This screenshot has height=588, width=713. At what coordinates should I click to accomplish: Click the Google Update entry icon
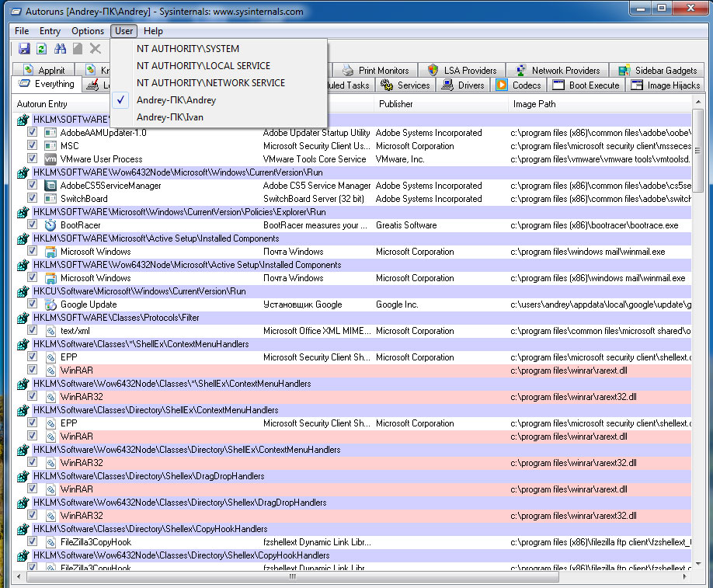coord(50,304)
